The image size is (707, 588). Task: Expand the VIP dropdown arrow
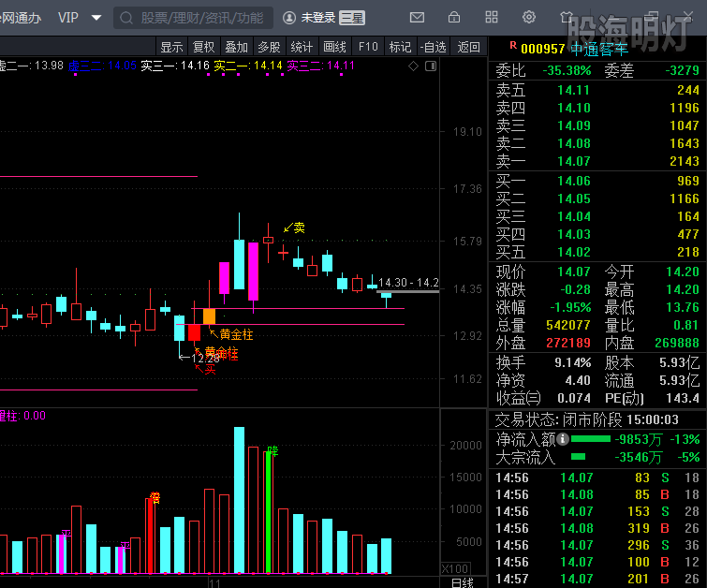point(96,18)
